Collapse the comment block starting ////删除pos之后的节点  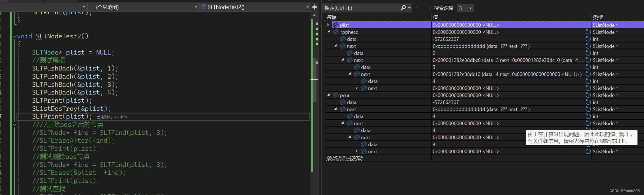pos(15,125)
